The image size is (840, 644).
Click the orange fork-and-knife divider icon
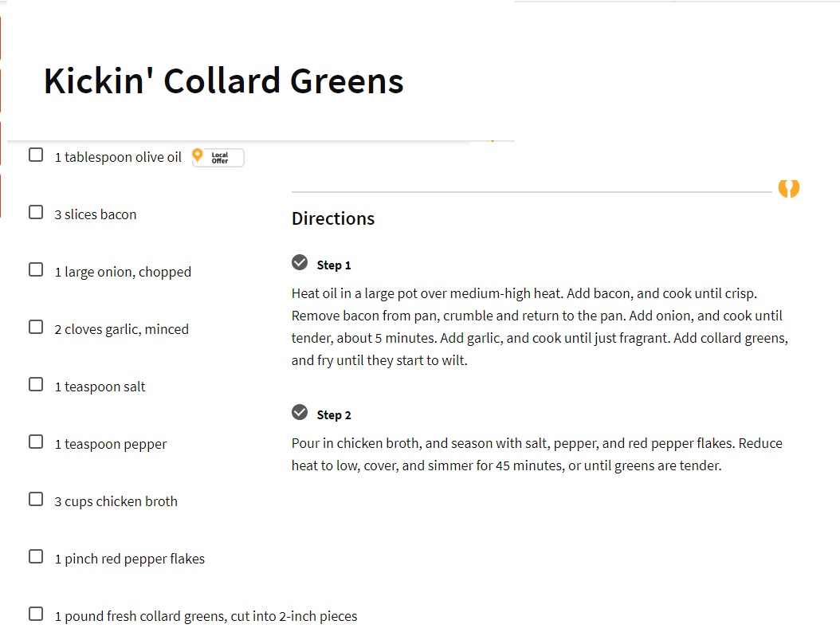tap(788, 188)
